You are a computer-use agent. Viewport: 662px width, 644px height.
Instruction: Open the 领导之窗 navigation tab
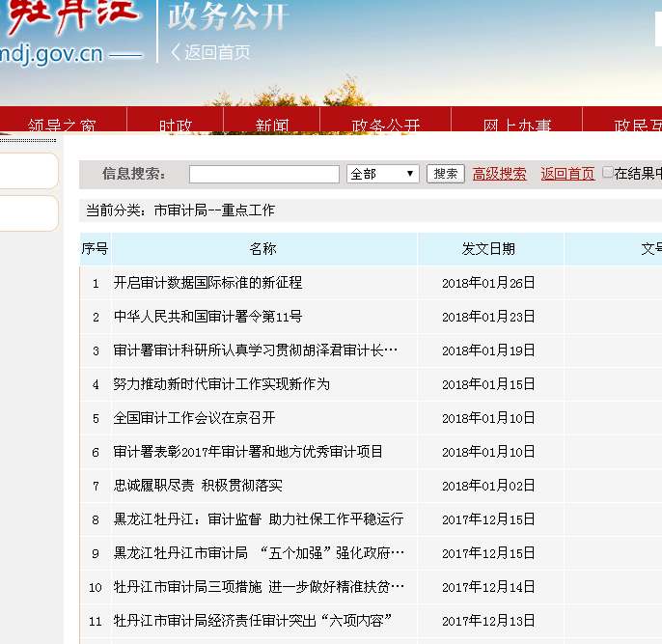click(x=62, y=126)
